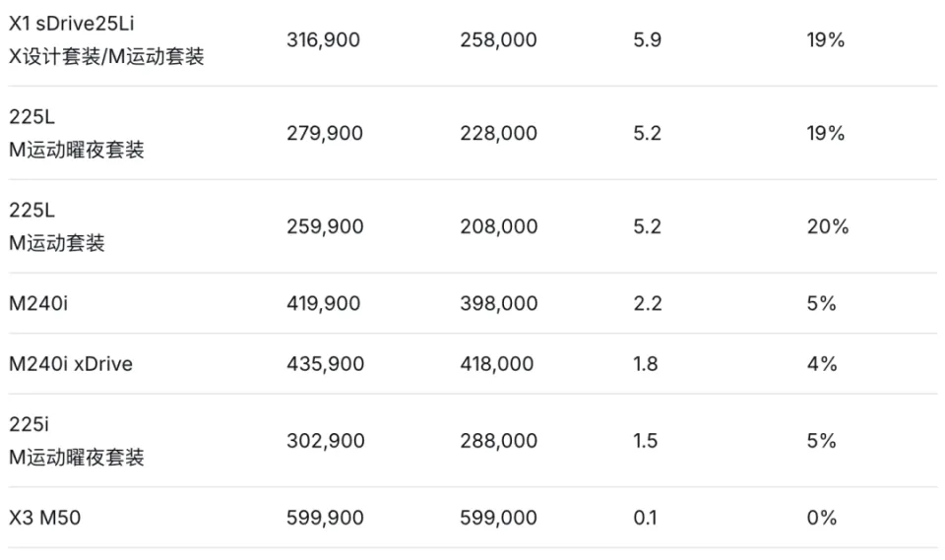The height and width of the screenshot is (560, 945).
Task: Click the 419,900 price cell
Action: point(324,303)
